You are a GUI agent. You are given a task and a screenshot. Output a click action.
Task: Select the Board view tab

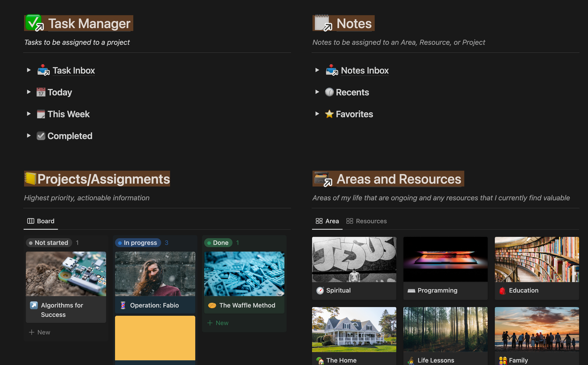(41, 221)
